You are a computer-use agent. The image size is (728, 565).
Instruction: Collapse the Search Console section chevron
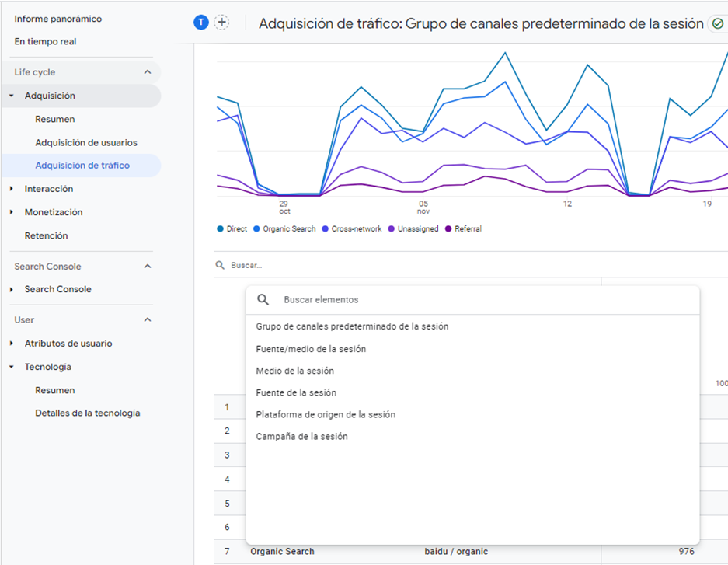click(x=148, y=267)
